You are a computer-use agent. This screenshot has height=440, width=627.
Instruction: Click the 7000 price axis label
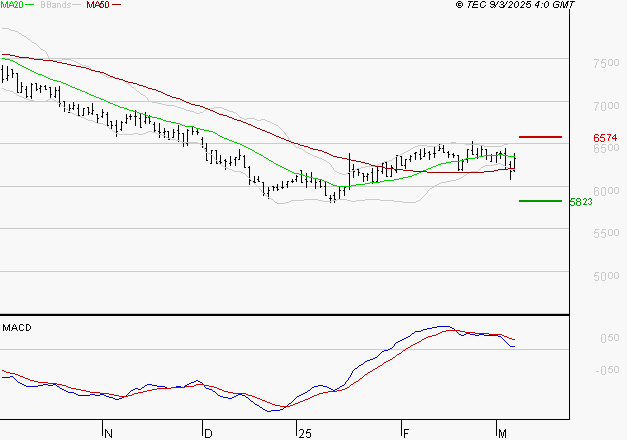(606, 106)
